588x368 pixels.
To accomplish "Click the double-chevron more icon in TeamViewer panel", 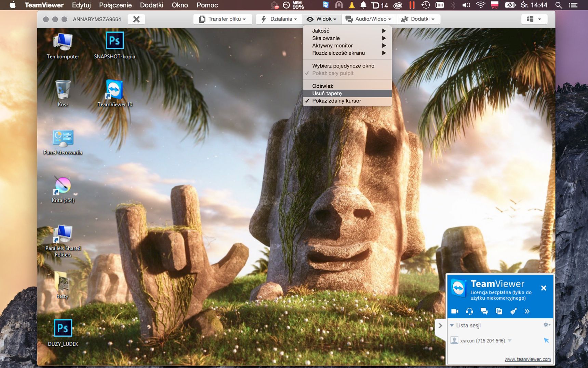I will (x=527, y=311).
